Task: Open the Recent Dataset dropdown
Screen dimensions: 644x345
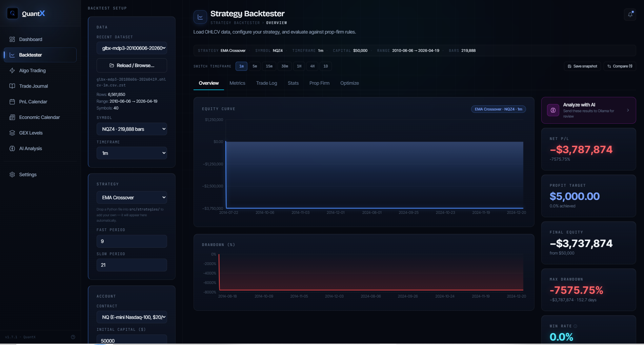Action: [x=132, y=48]
